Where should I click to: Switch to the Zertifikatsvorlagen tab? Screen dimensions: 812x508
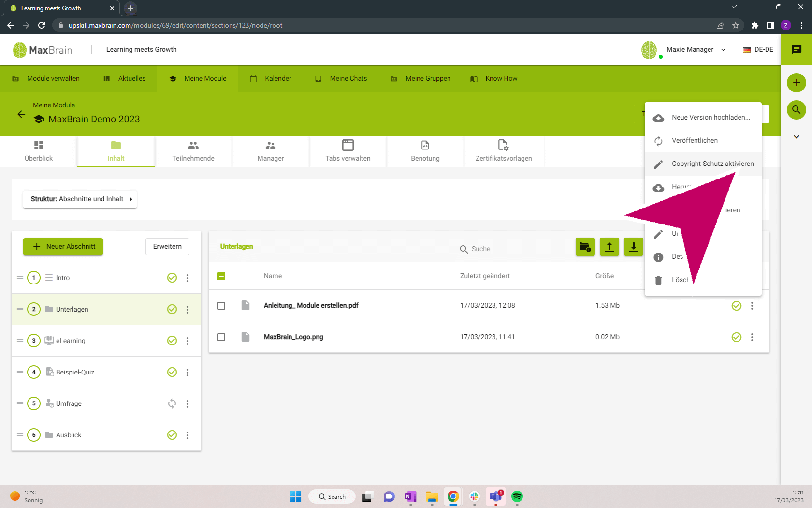[x=504, y=151]
